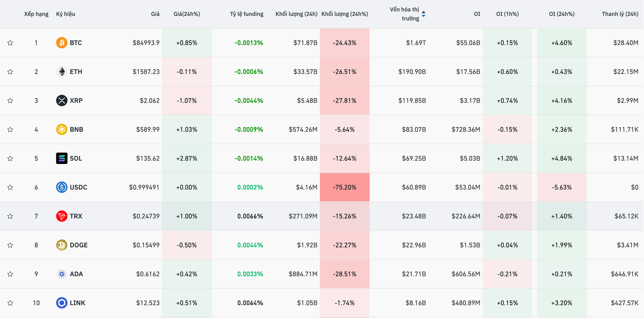Click the Cardano ADA logo icon
Image resolution: width=644 pixels, height=318 pixels.
(x=62, y=274)
